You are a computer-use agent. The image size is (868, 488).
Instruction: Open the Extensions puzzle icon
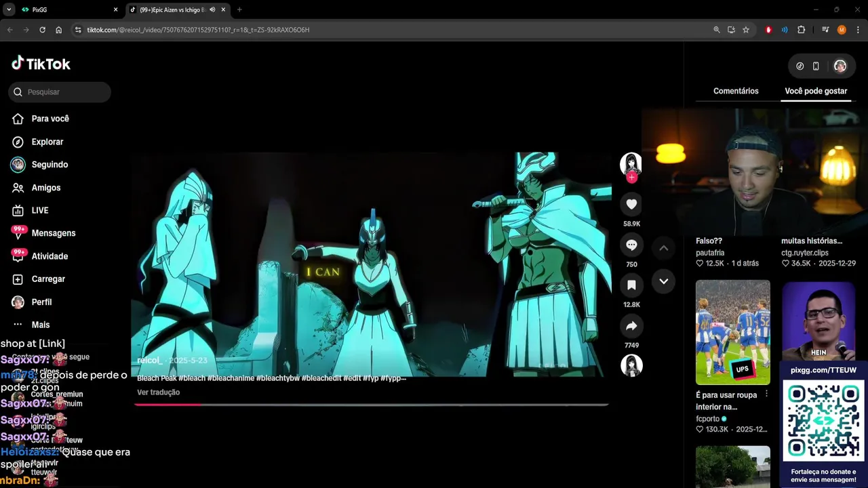[802, 30]
